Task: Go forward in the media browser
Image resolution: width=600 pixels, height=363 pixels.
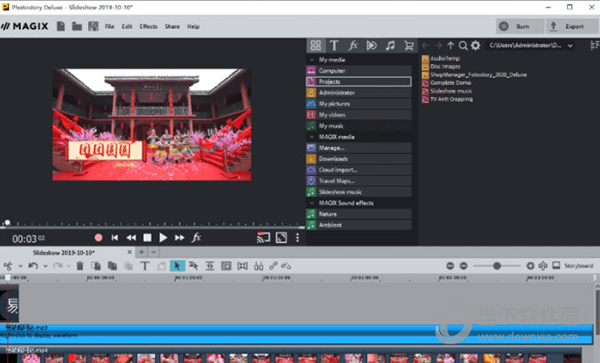Action: (x=438, y=46)
